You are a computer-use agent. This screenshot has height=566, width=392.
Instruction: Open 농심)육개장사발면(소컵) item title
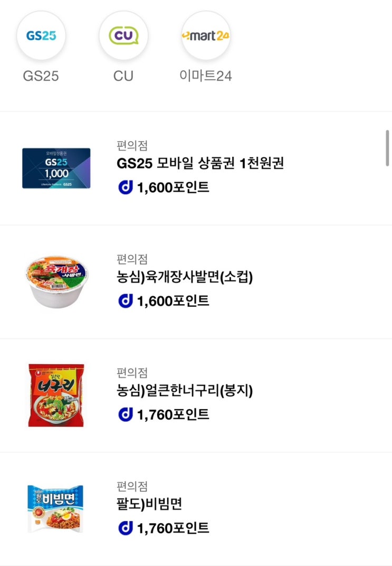coord(185,277)
